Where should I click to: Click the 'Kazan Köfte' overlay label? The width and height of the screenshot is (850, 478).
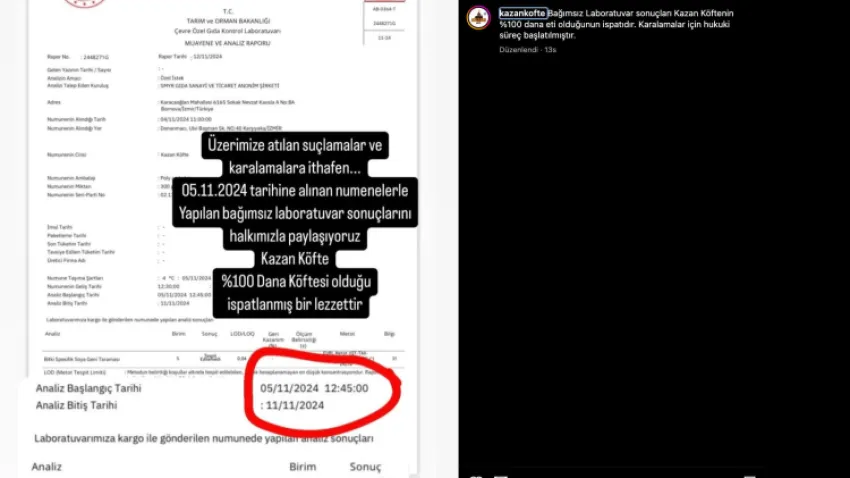tap(295, 259)
